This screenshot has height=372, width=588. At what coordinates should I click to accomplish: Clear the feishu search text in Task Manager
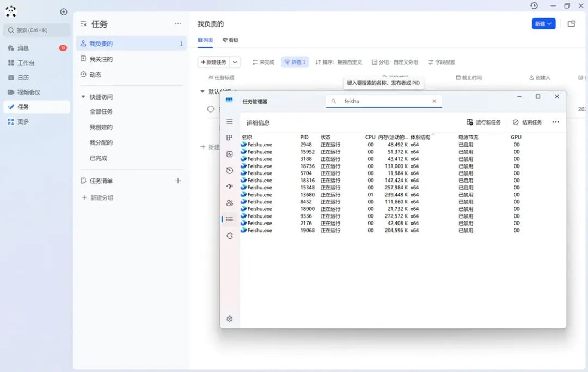click(434, 101)
